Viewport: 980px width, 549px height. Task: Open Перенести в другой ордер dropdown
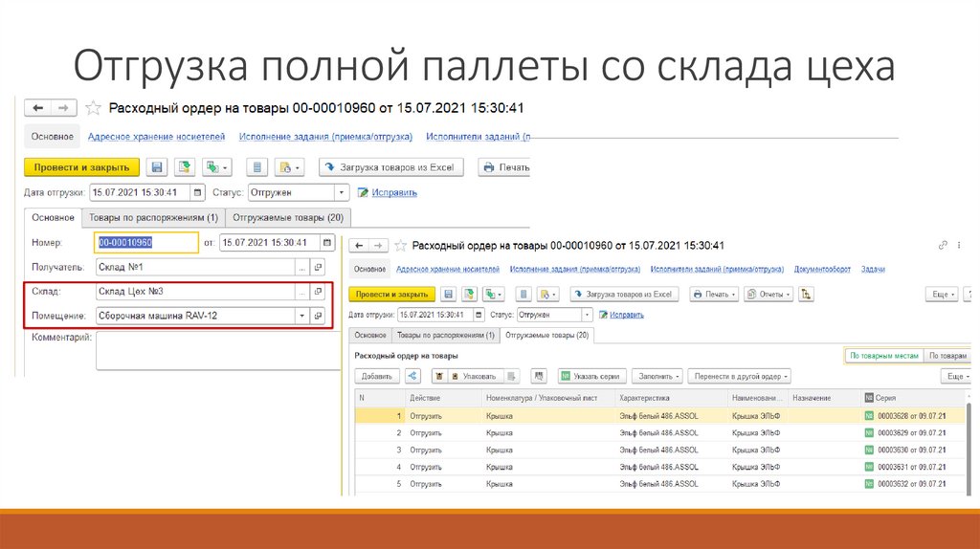740,376
